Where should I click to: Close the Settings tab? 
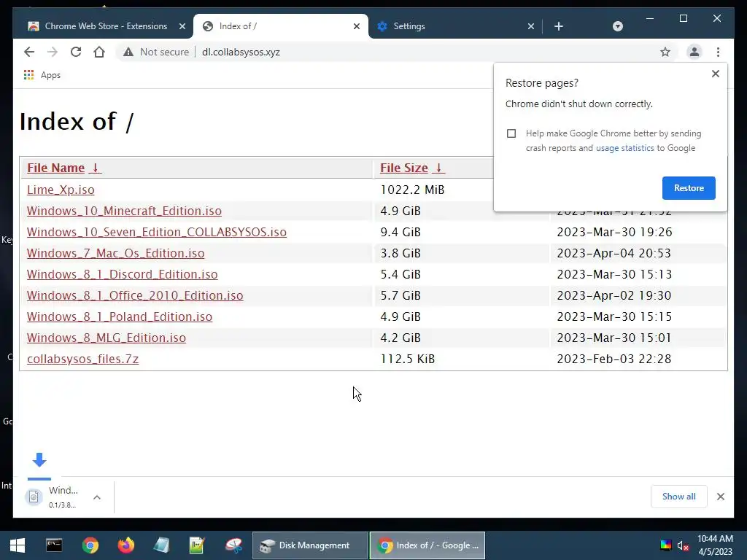tap(531, 26)
